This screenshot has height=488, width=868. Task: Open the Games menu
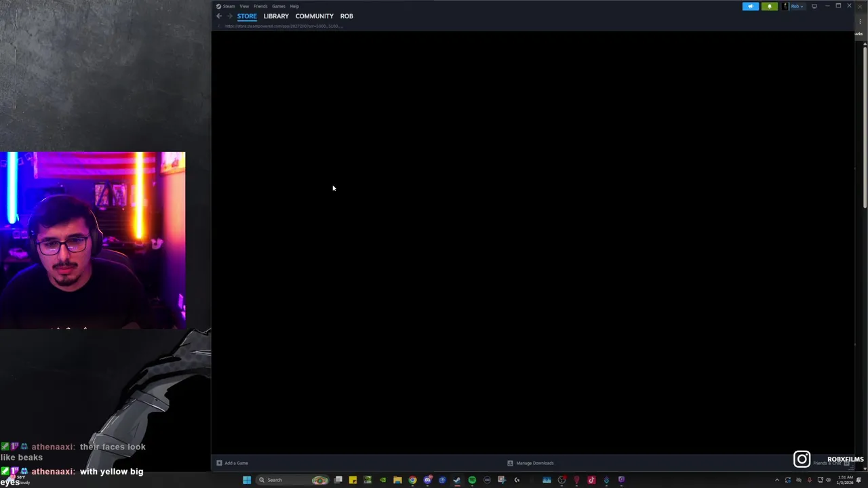[x=279, y=6]
